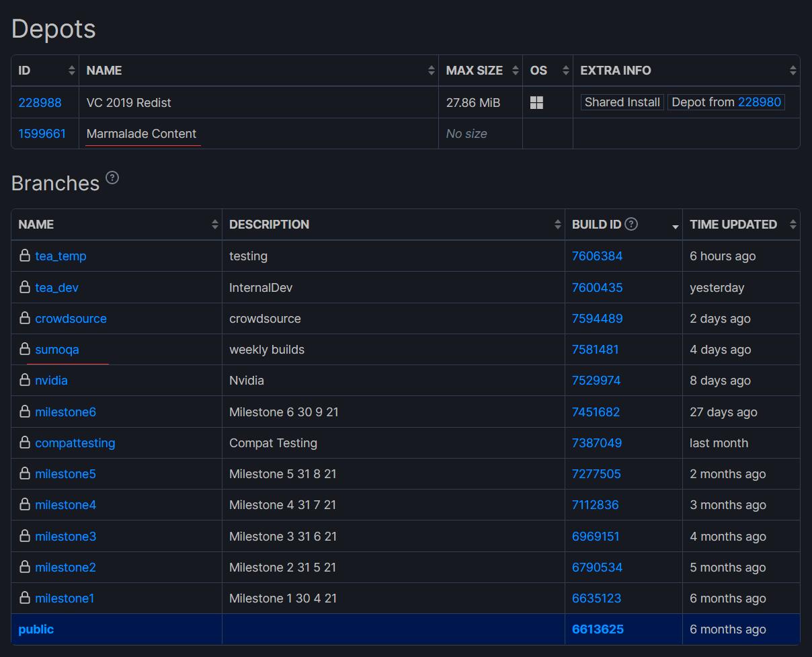The height and width of the screenshot is (657, 812).
Task: Open the milestone3 branch link
Action: (x=65, y=536)
